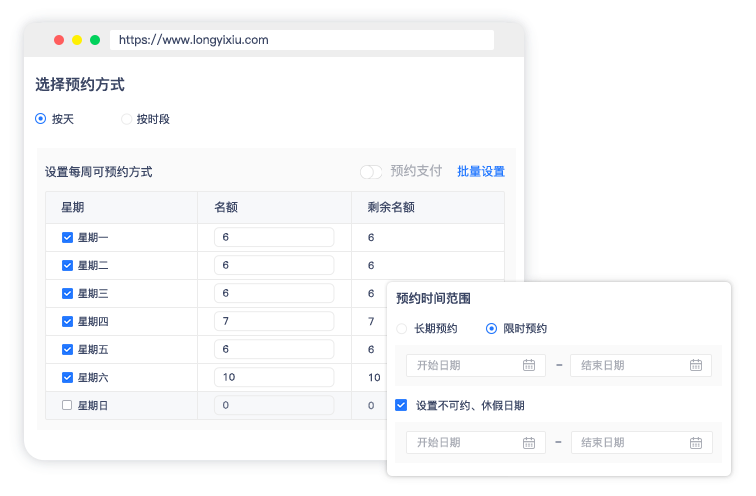Open the holiday 结束日期 date picker
The image size is (756, 496).
(x=630, y=442)
